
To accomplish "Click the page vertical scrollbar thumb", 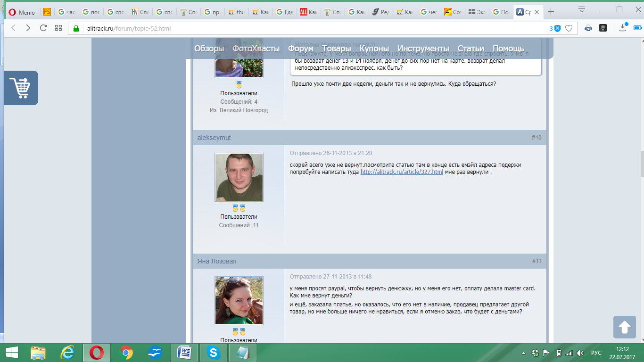I will (x=642, y=164).
